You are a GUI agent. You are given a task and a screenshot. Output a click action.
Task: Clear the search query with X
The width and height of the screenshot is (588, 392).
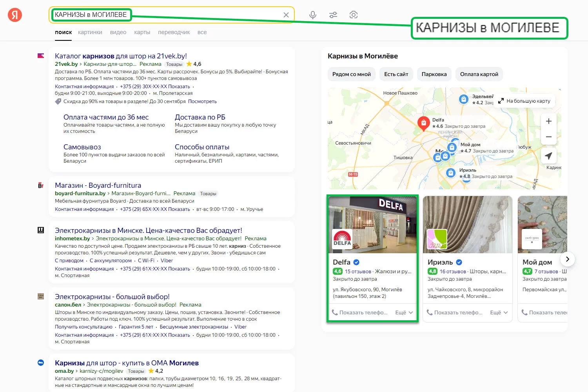pos(286,15)
